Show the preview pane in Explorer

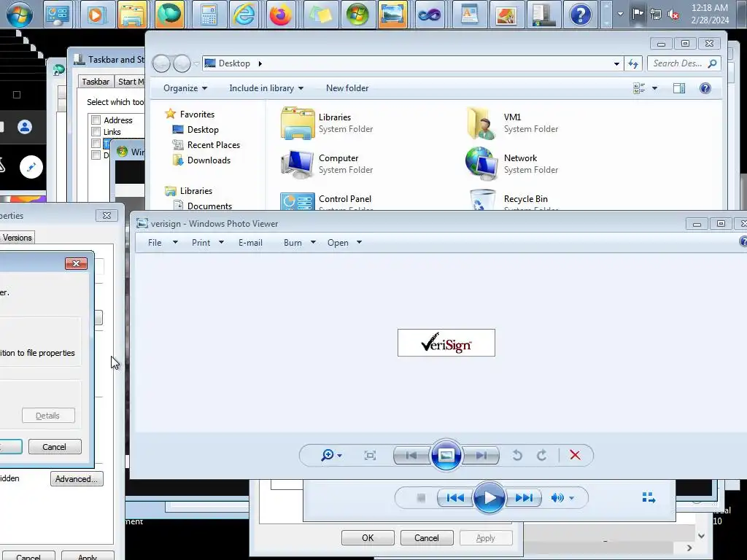pos(679,88)
